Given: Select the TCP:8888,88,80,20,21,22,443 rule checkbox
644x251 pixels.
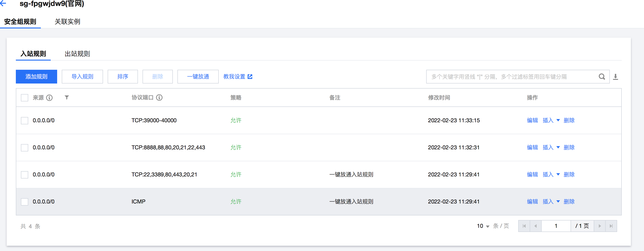Looking at the screenshot, I should (x=25, y=148).
